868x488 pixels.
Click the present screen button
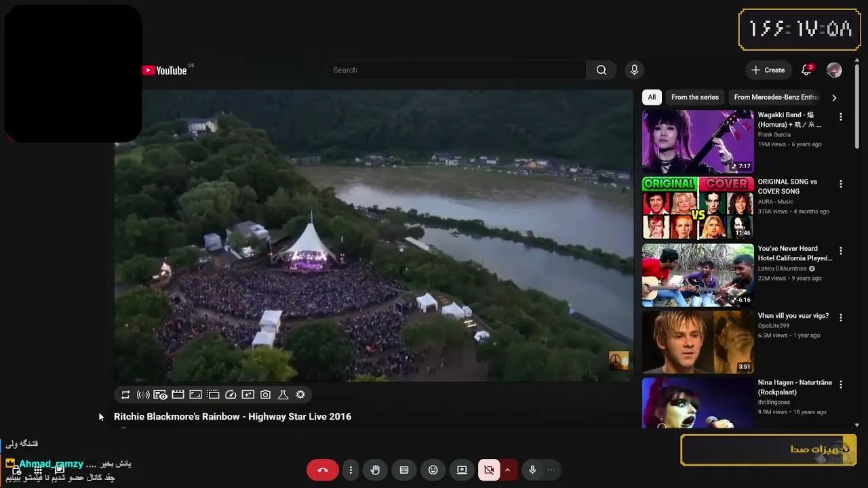462,470
